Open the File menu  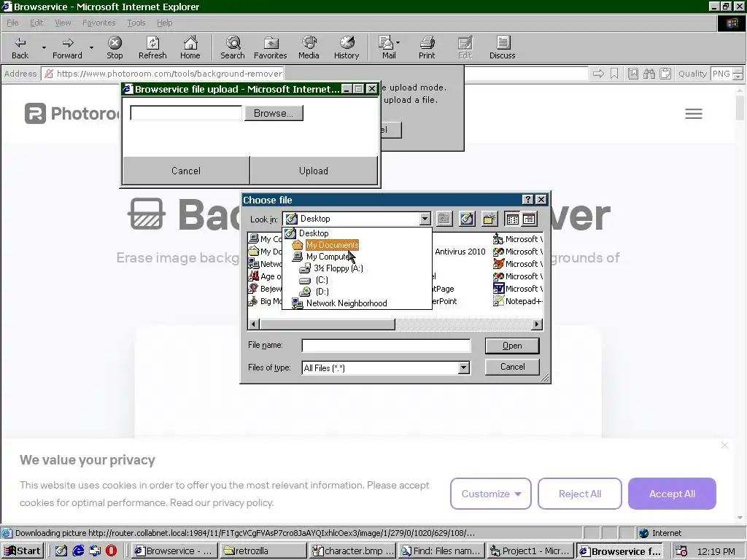[12, 23]
